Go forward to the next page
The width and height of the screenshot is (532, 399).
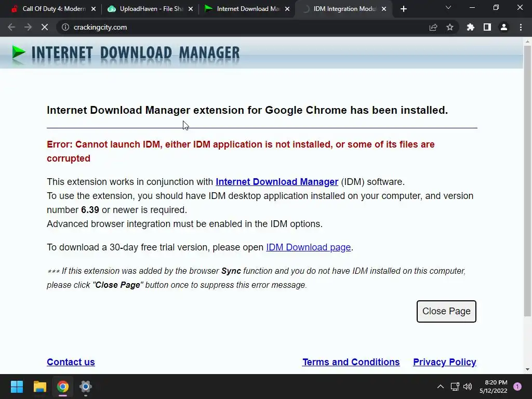tap(28, 27)
